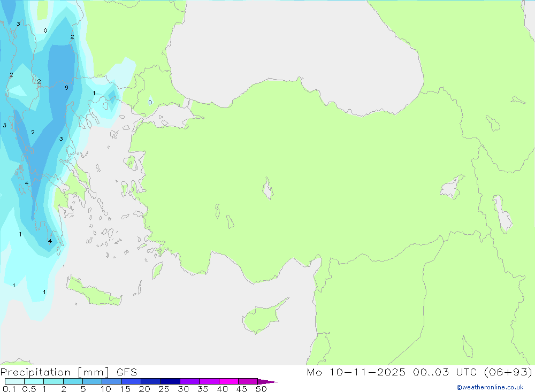Click the '50' legend scale label
The width and height of the screenshot is (535, 392).
(261, 389)
